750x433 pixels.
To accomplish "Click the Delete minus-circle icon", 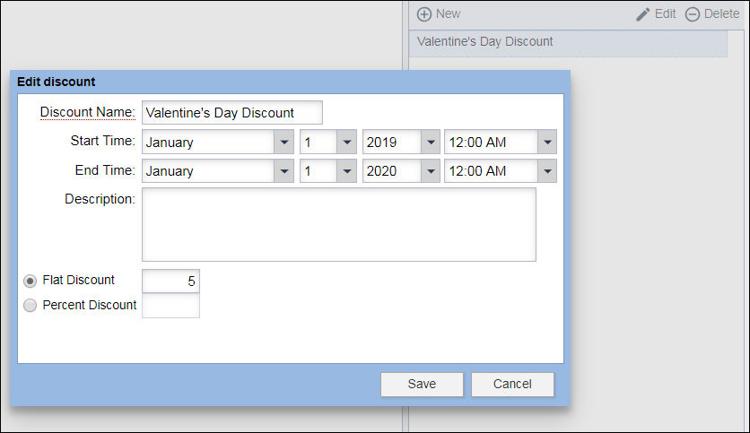I will point(692,14).
